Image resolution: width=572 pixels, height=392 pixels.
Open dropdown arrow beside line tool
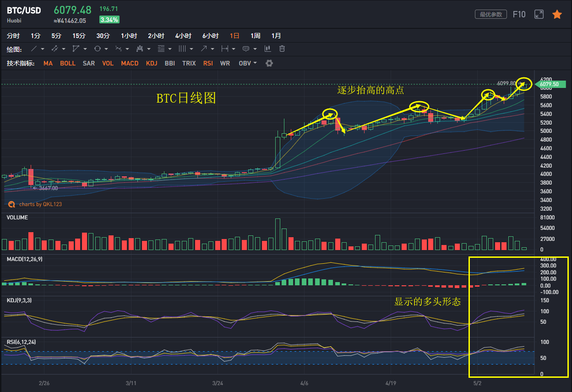pos(43,49)
